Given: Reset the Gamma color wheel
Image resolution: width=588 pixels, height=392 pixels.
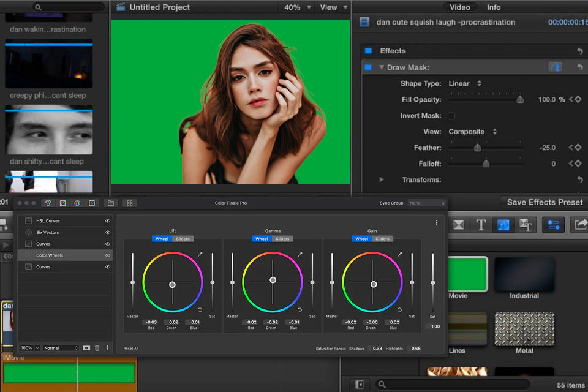Looking at the screenshot, I should (x=300, y=310).
